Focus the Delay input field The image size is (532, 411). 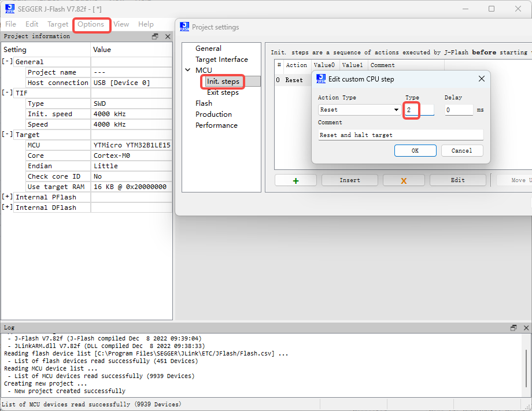point(459,110)
